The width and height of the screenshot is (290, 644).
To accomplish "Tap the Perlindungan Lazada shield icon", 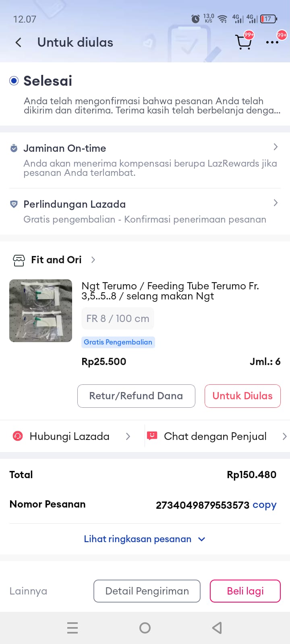I will pyautogui.click(x=14, y=204).
